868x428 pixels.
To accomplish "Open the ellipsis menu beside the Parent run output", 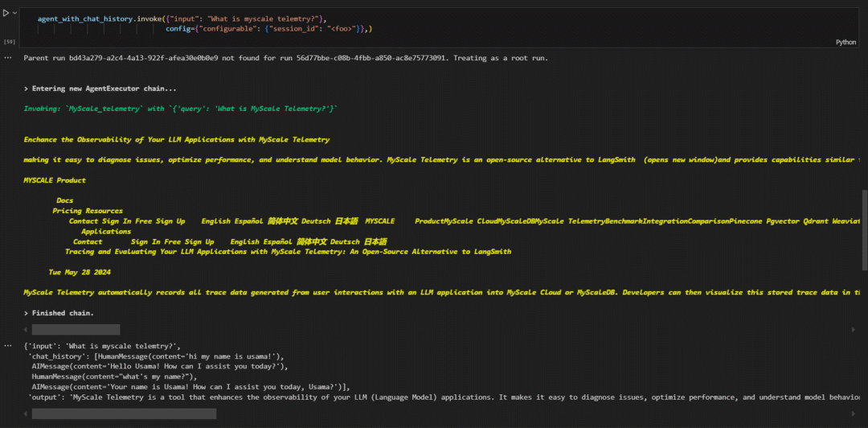I will pos(8,58).
